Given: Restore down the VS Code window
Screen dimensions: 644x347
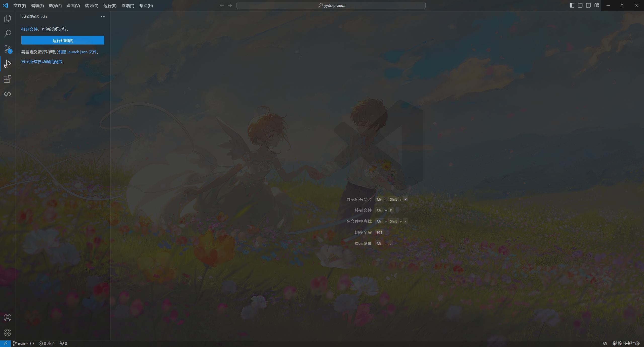Looking at the screenshot, I should coord(622,5).
